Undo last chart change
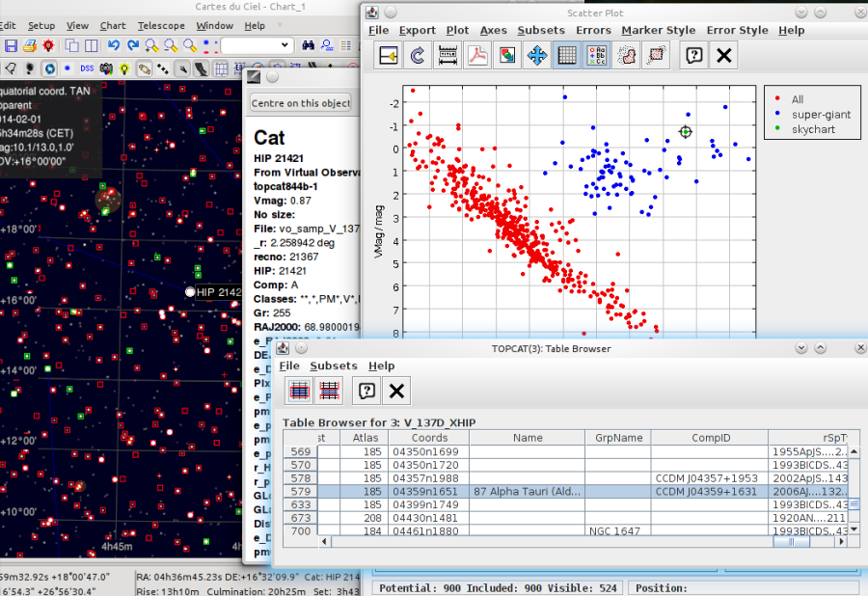868x596 pixels. (x=114, y=45)
